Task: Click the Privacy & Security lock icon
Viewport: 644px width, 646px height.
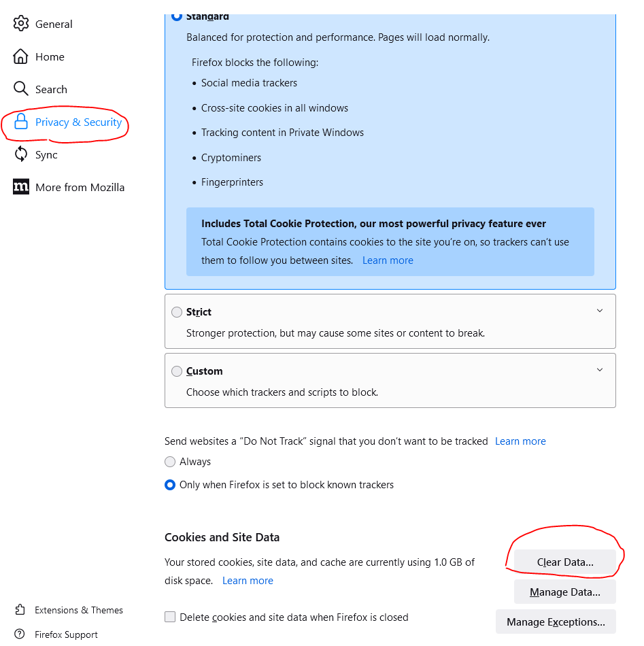Action: [x=21, y=122]
